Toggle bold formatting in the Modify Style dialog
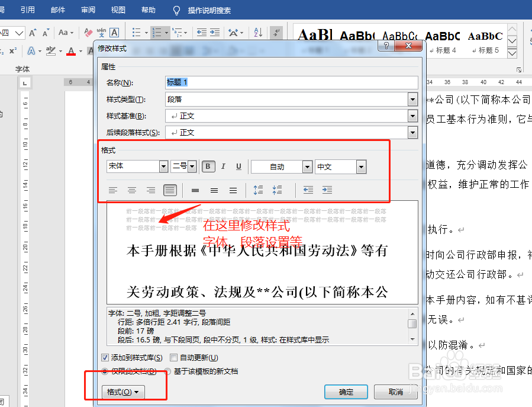This screenshot has height=407, width=532. point(208,166)
